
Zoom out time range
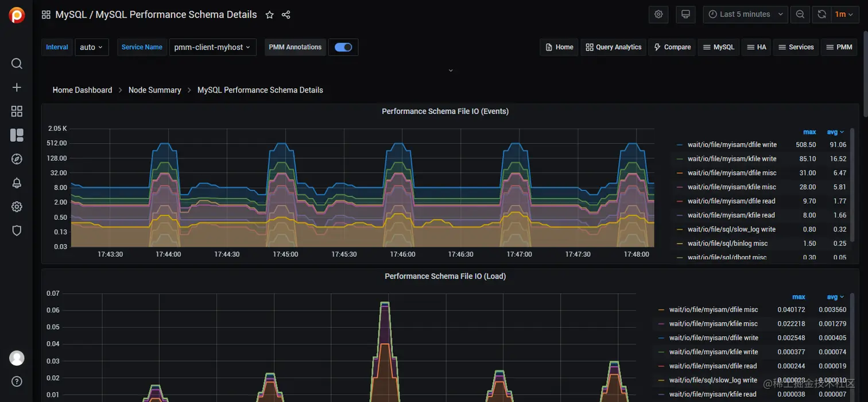point(800,14)
